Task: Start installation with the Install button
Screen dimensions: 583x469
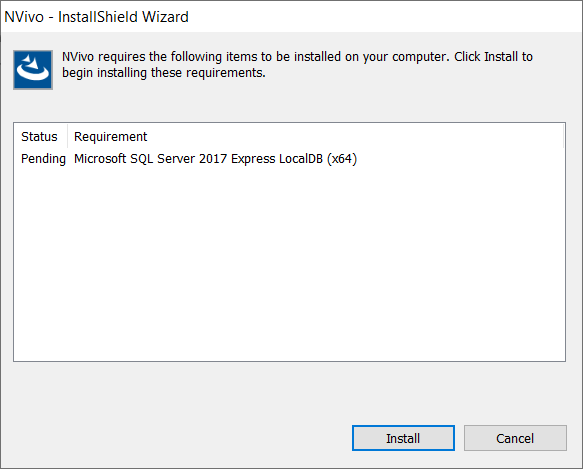Action: coord(403,438)
